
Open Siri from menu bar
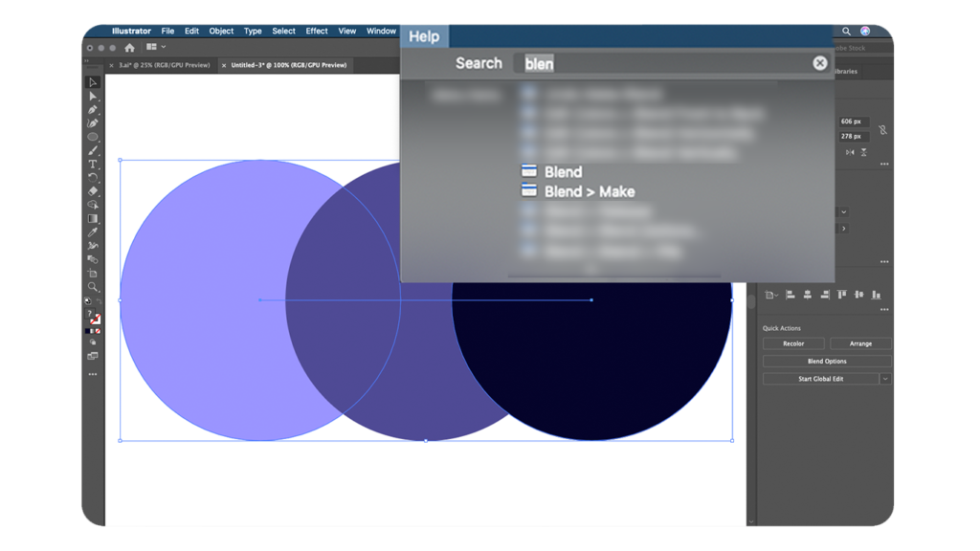click(x=865, y=32)
